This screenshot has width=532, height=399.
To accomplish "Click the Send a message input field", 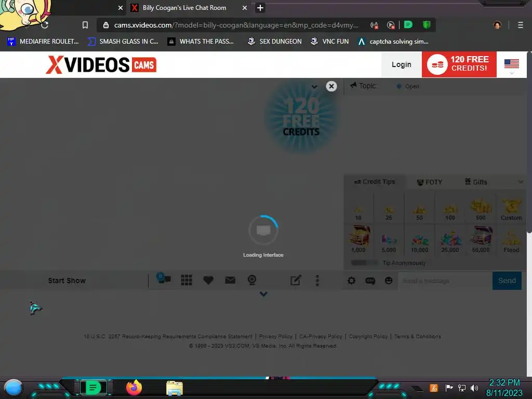I will 445,281.
